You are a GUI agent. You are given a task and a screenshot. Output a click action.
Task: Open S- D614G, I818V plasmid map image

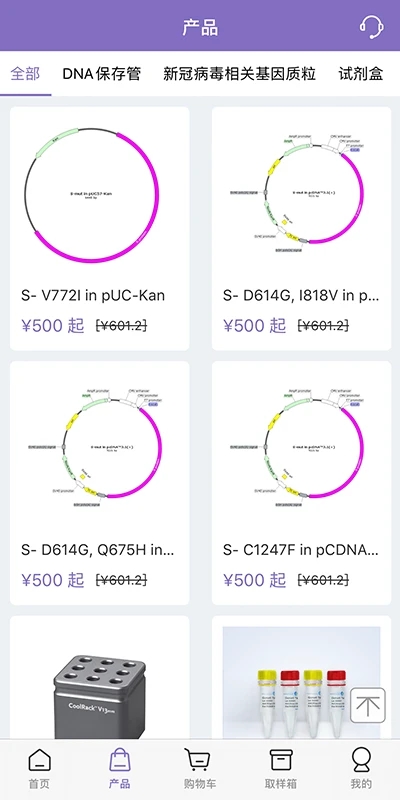coord(302,195)
